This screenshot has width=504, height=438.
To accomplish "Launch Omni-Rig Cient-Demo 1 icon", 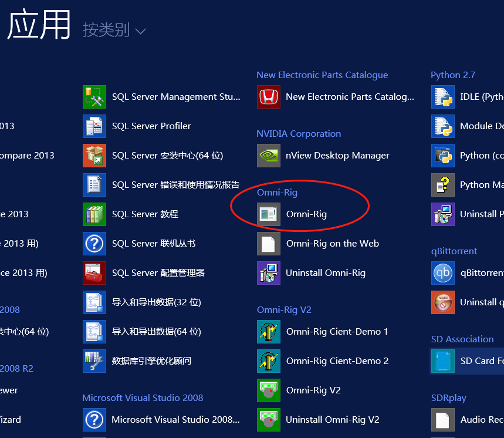I will 269,332.
